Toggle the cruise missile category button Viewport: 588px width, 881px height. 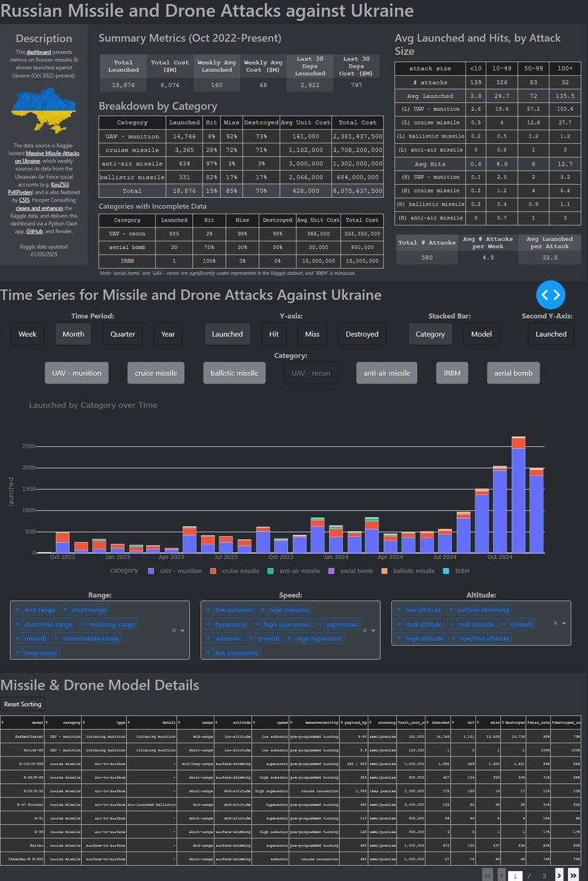155,373
